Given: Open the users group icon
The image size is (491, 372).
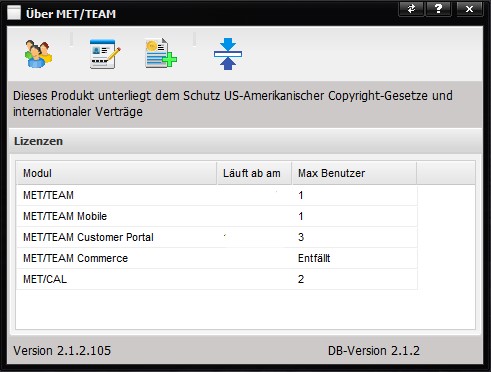Looking at the screenshot, I should coord(38,54).
